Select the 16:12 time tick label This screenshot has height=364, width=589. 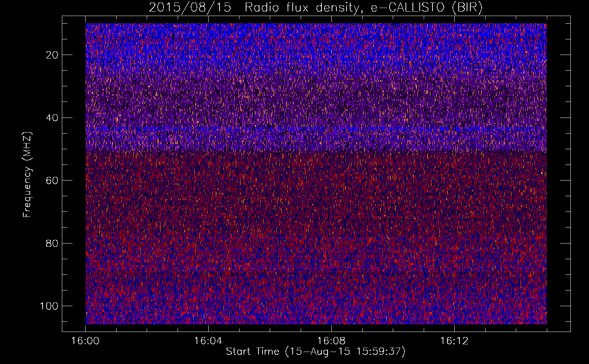454,341
